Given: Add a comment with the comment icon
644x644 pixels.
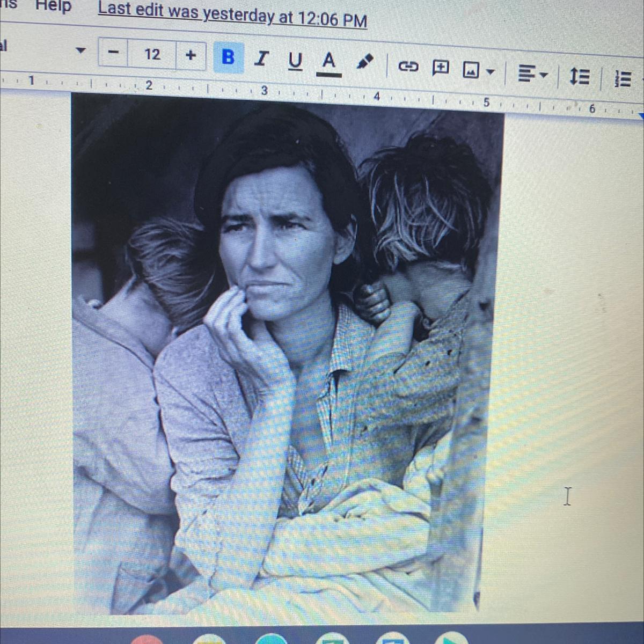Looking at the screenshot, I should pos(441,68).
